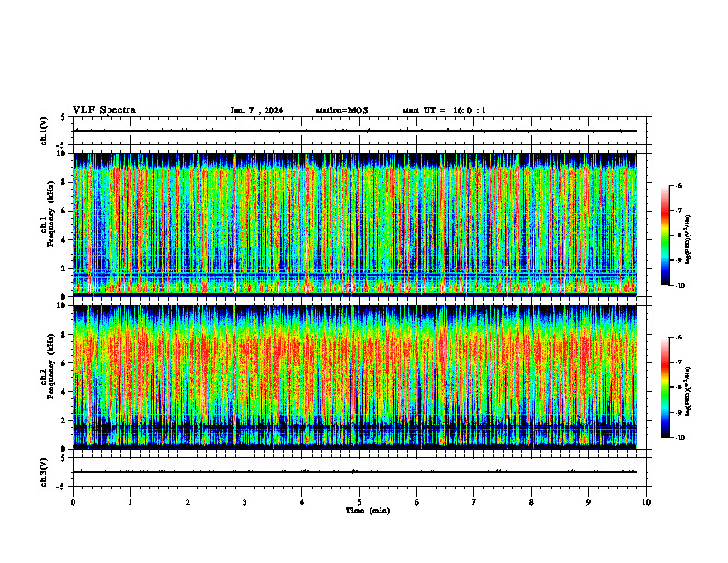The height and width of the screenshot is (563, 728).
Task: Click the ch.1 voltage waveform trace
Action: tap(355, 131)
